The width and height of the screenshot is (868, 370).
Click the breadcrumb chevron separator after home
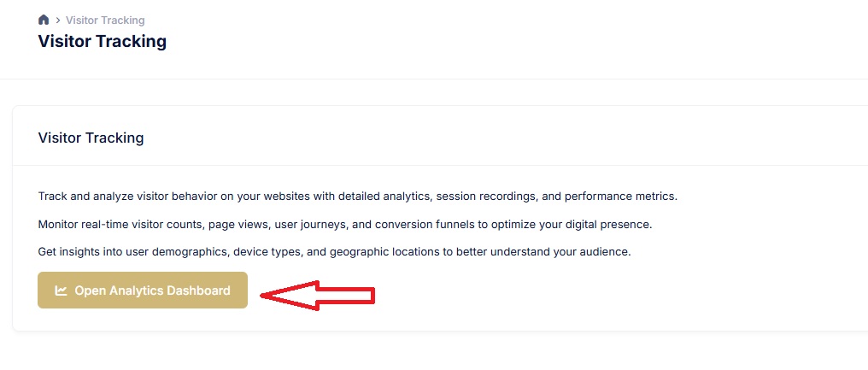click(57, 20)
